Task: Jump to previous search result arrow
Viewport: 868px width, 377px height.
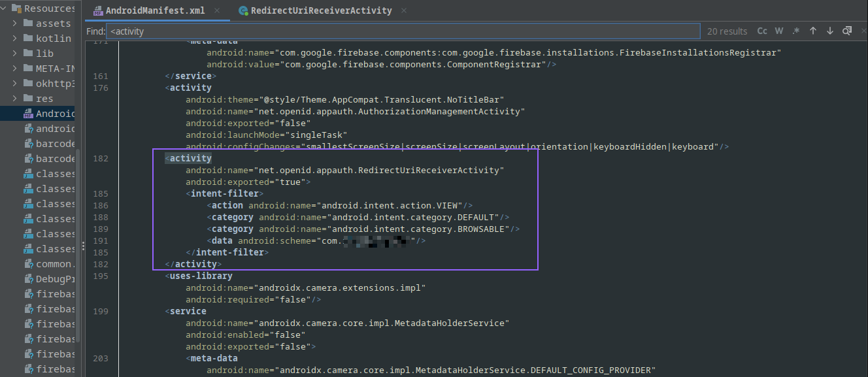Action: pos(813,31)
